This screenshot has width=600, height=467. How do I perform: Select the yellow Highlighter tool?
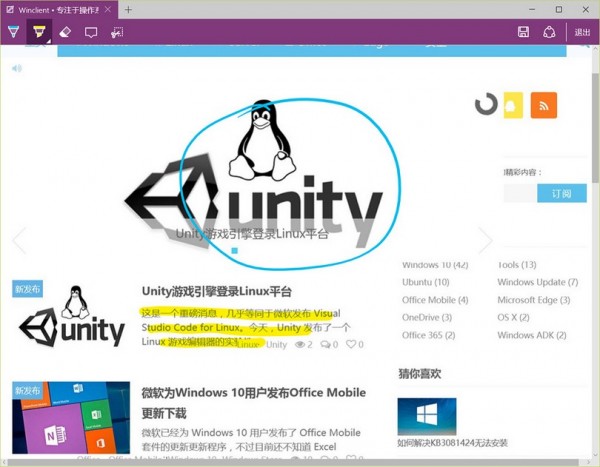click(x=39, y=32)
